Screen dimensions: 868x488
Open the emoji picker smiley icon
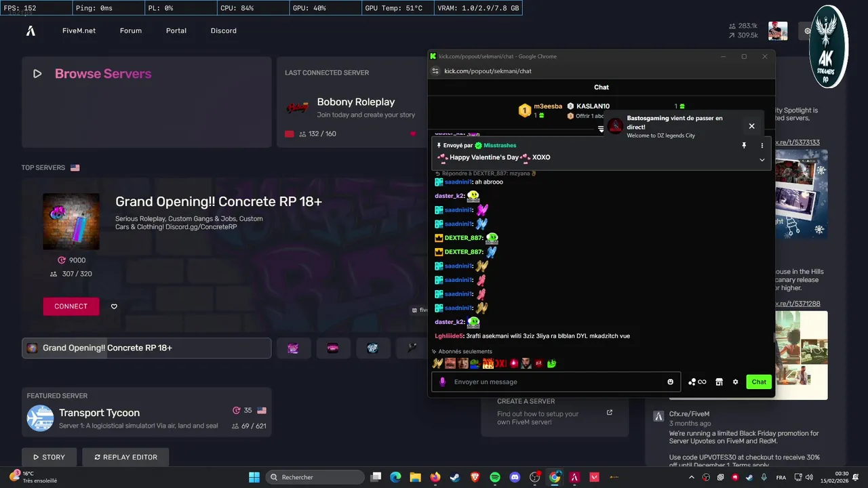point(670,382)
